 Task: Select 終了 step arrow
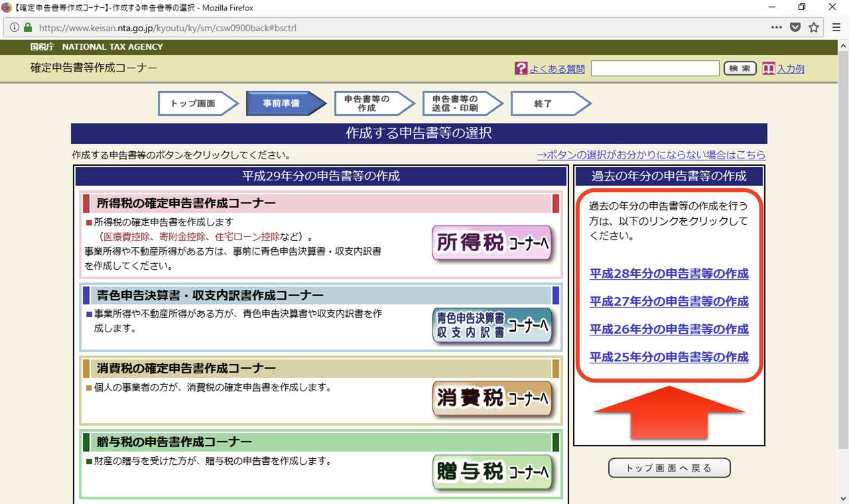tap(551, 103)
